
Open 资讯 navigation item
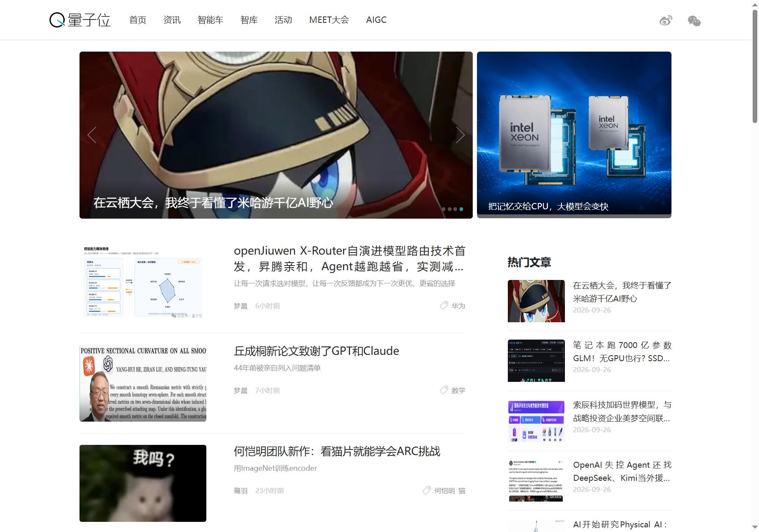pyautogui.click(x=172, y=20)
